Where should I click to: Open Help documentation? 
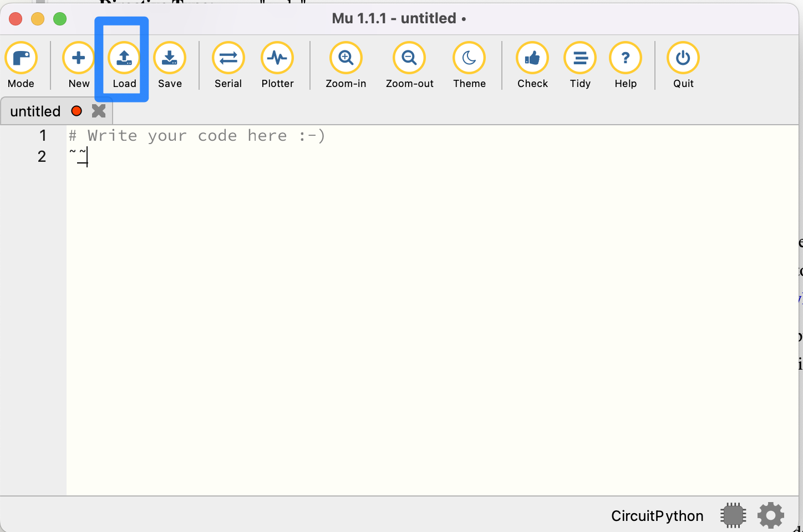pyautogui.click(x=626, y=59)
